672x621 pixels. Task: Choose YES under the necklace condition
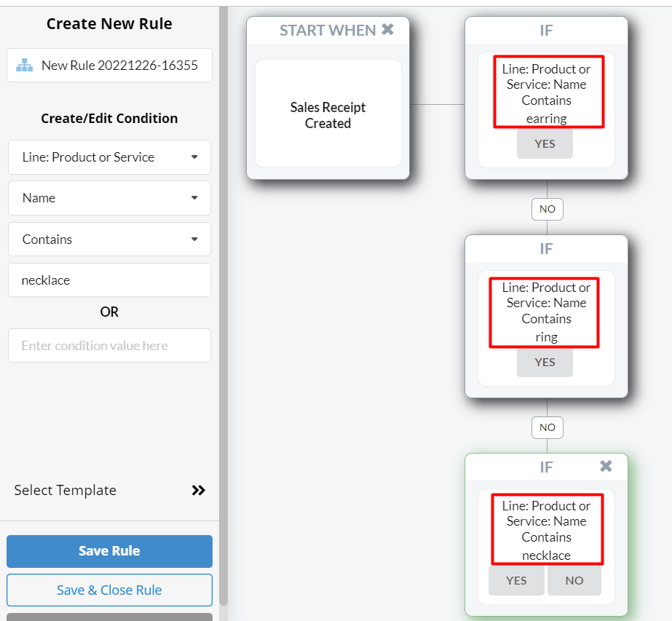coord(516,581)
